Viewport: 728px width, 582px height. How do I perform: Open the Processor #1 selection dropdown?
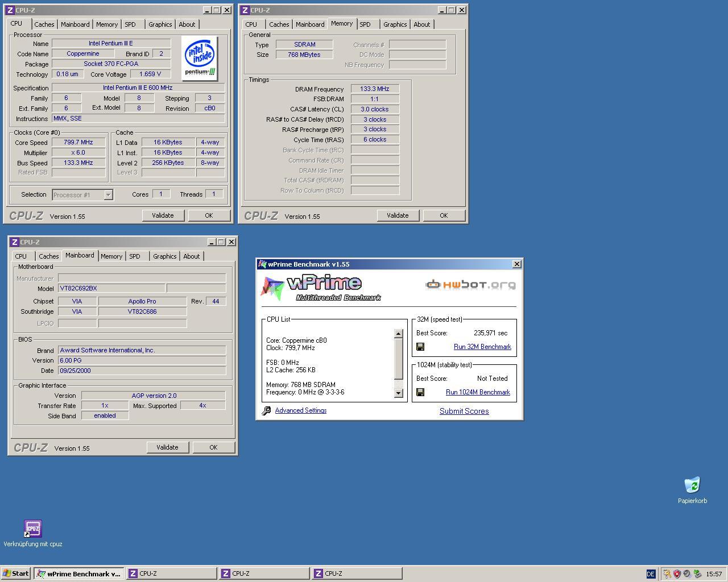tap(82, 195)
